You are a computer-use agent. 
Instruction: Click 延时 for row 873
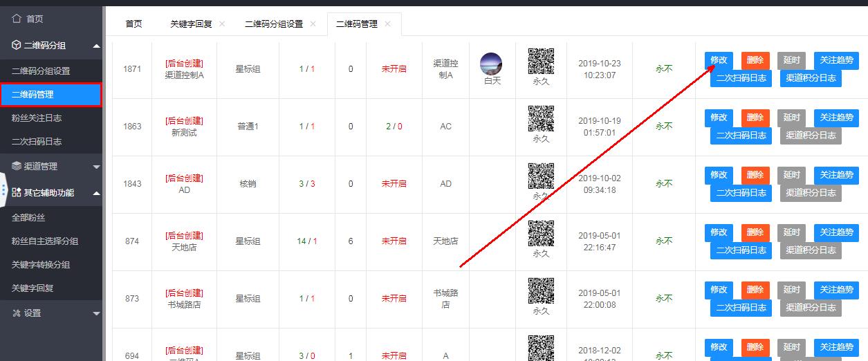(791, 290)
